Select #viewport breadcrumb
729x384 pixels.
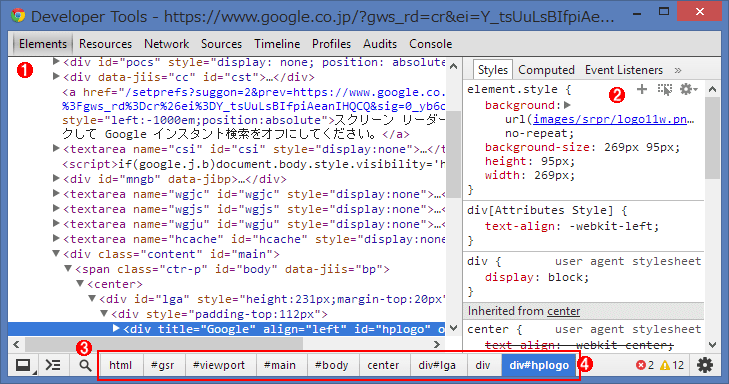pos(219,365)
